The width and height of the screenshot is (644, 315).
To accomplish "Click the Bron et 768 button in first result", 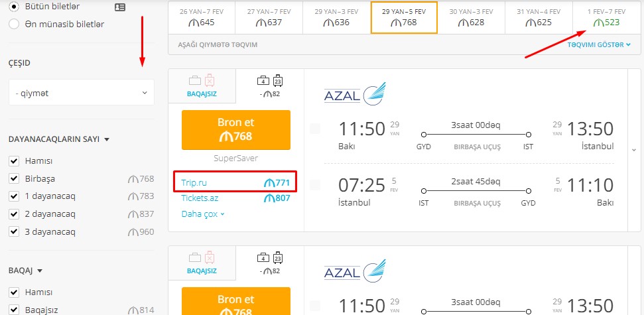I will (235, 130).
